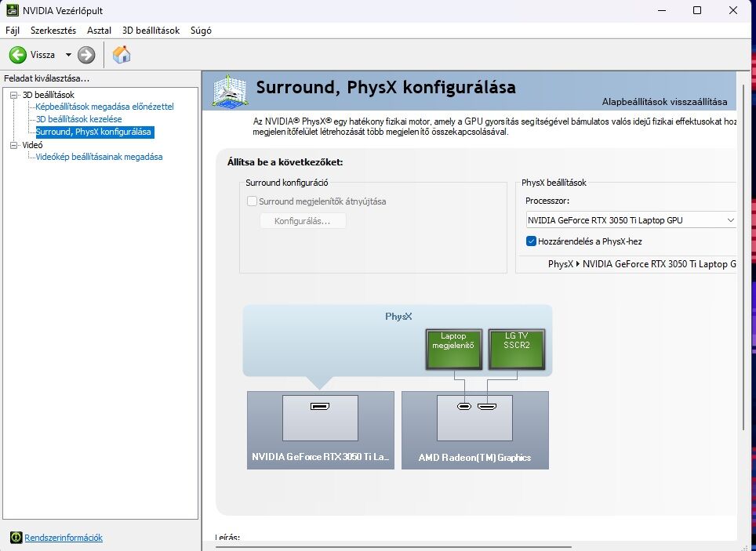Viewport: 756px width, 551px height.
Task: Click the Állítsa be a következőket heading
Action: tap(285, 162)
